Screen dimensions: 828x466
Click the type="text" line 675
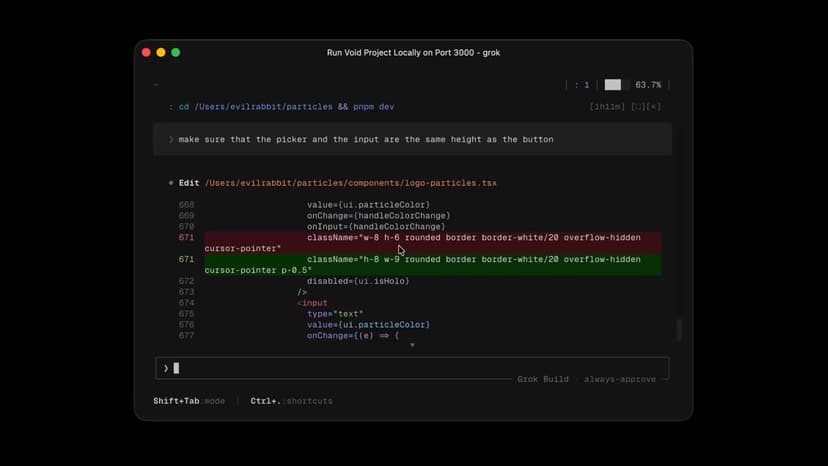pyautogui.click(x=335, y=314)
